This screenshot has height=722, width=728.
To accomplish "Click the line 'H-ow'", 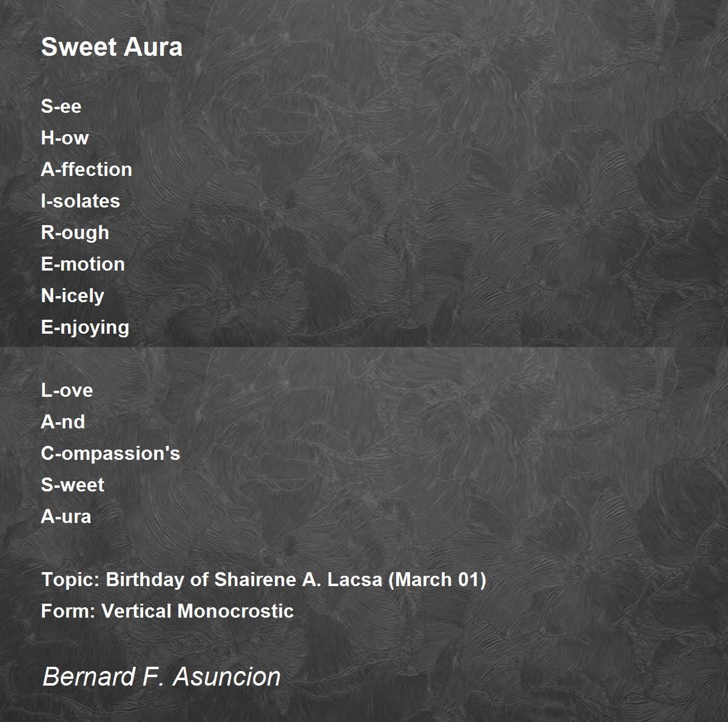I will tap(65, 138).
